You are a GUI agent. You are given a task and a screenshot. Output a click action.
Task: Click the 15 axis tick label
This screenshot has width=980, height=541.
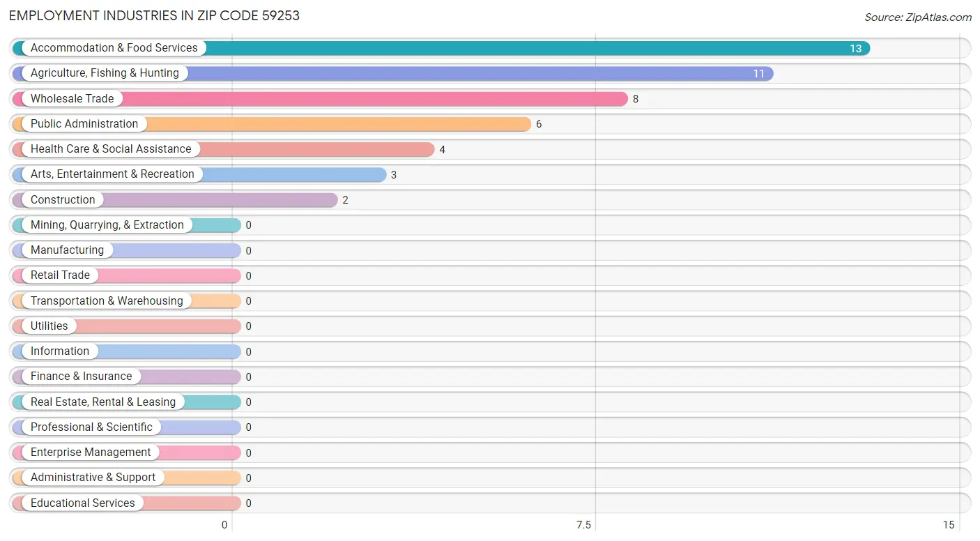(948, 525)
